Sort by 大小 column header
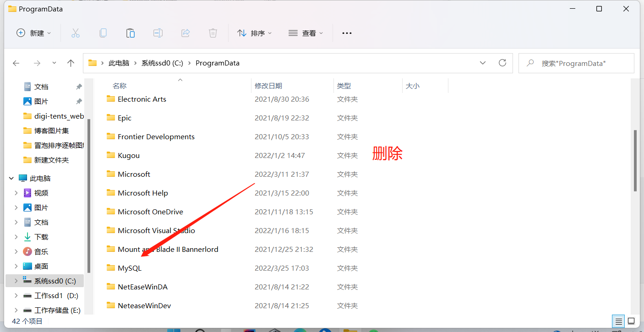The image size is (644, 332). [413, 86]
